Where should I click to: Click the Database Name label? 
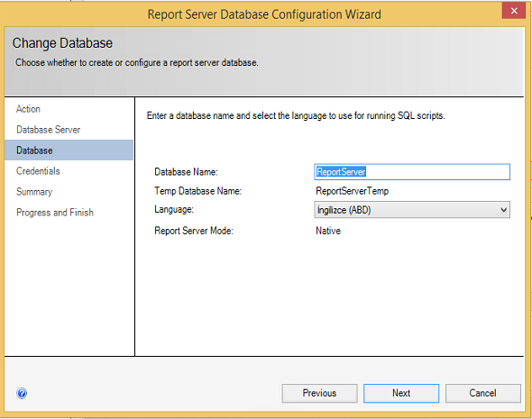point(186,172)
